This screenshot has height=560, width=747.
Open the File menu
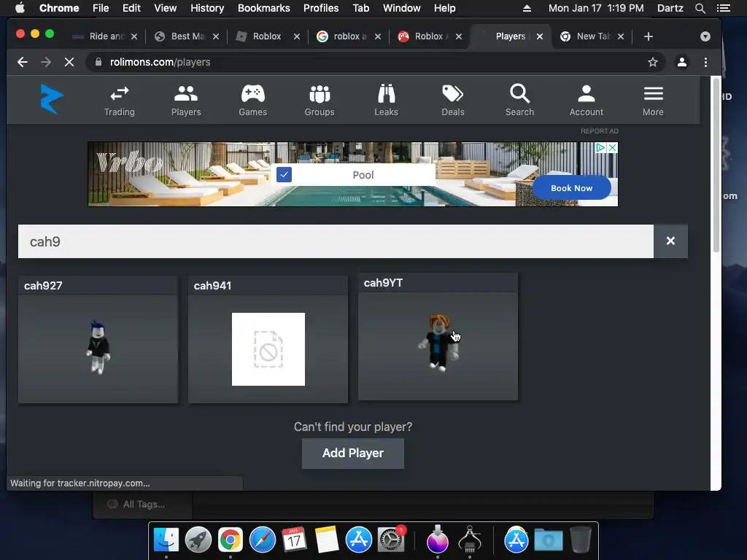[x=101, y=8]
